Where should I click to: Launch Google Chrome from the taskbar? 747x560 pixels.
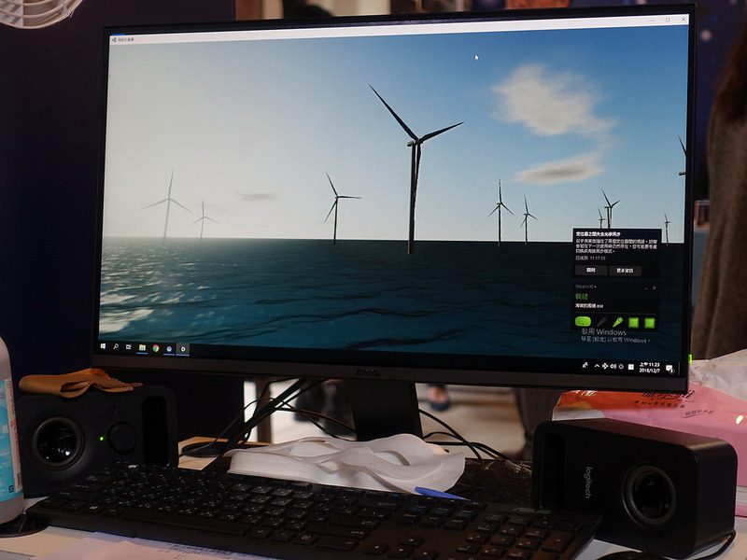(156, 348)
